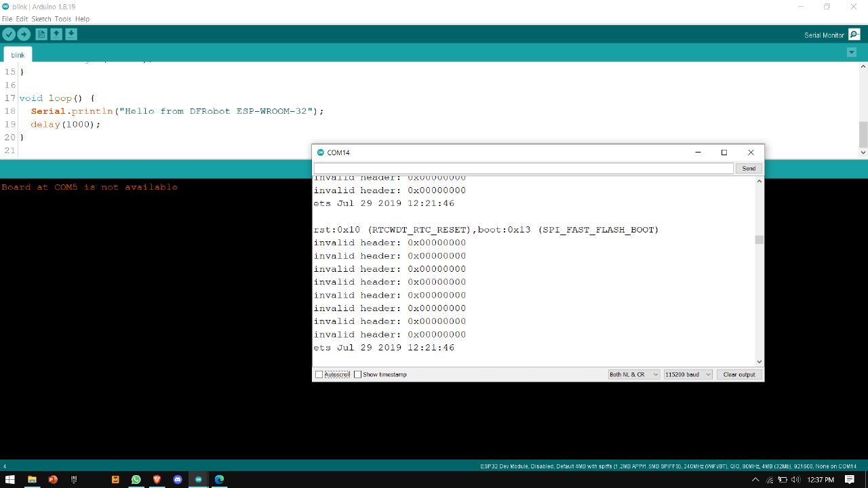Viewport: 868px width, 488px height.
Task: Open Serial Monitor magnifier icon
Action: (x=854, y=35)
